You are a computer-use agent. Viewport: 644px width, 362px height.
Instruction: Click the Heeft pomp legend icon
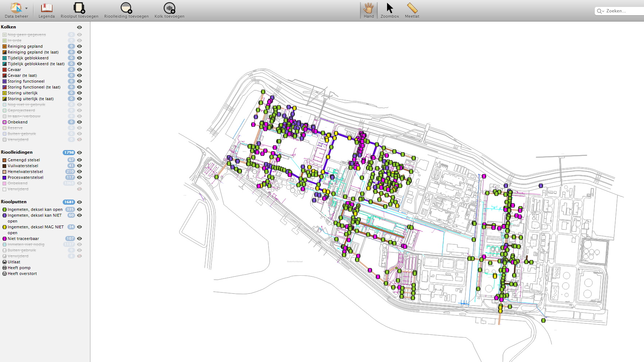(5, 268)
